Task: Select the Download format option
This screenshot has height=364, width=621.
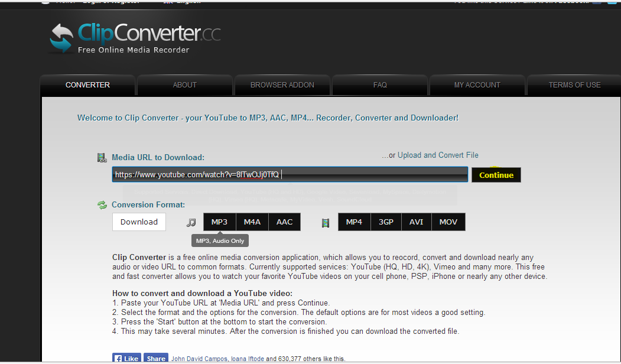Action: tap(139, 222)
